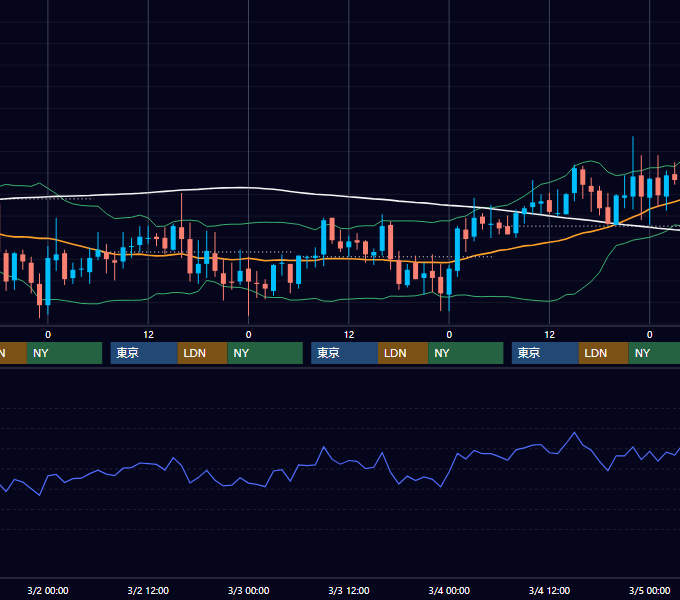
Task: Choose the NY session block spanning 3/3 00:00
Action: pos(265,353)
